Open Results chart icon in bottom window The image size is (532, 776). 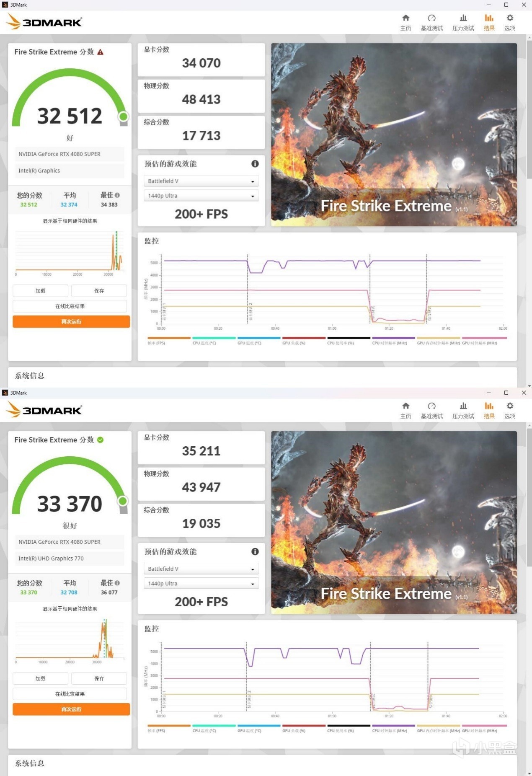[489, 406]
